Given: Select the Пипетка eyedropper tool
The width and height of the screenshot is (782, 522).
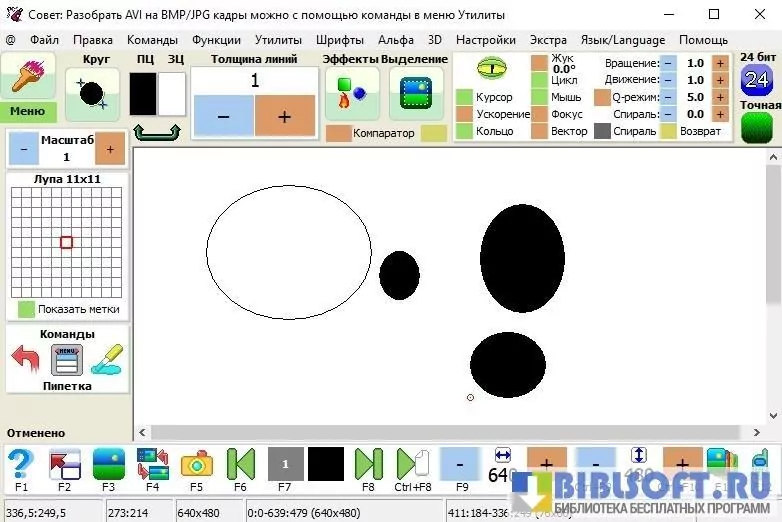Looking at the screenshot, I should coord(106,358).
